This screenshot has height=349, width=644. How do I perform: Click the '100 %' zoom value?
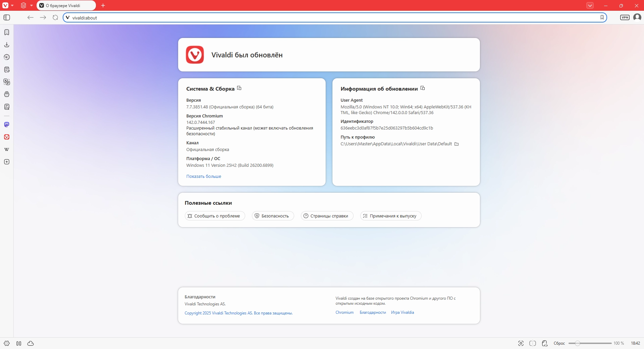tap(619, 343)
